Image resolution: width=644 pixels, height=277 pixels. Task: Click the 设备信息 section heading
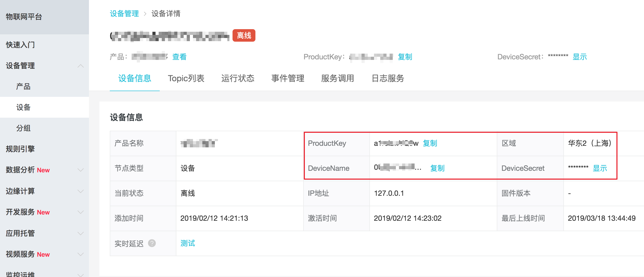(126, 117)
